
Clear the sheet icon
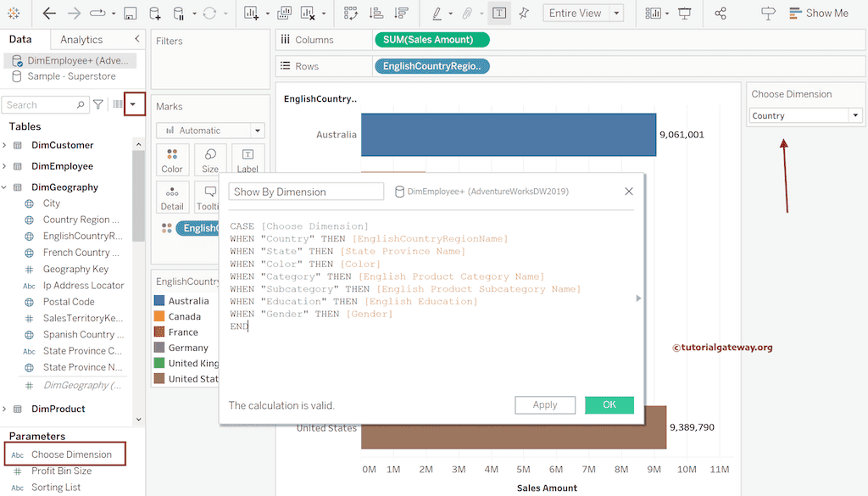coord(308,14)
